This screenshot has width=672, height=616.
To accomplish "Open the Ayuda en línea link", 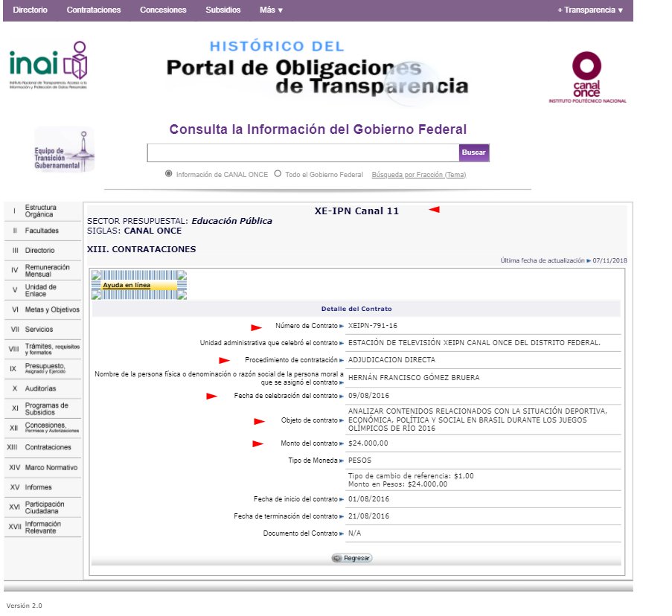I will pyautogui.click(x=127, y=285).
